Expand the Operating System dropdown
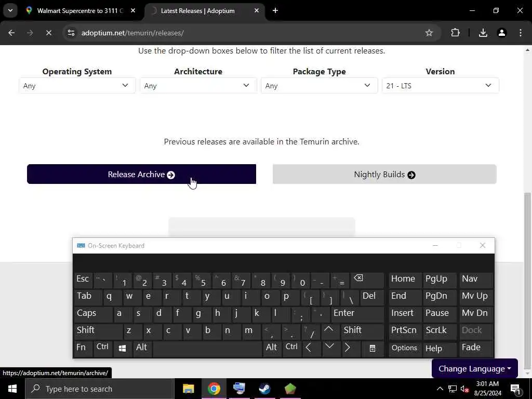Screen dimensions: 532x399 point(77,86)
